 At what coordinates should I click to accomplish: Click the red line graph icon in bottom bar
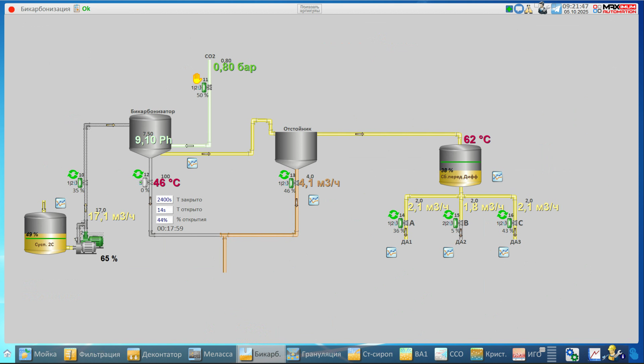594,354
